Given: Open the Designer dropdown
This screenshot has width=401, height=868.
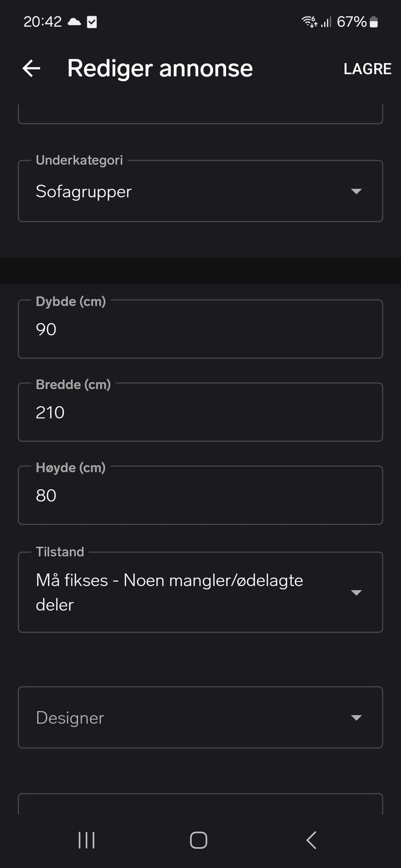Looking at the screenshot, I should click(x=200, y=717).
